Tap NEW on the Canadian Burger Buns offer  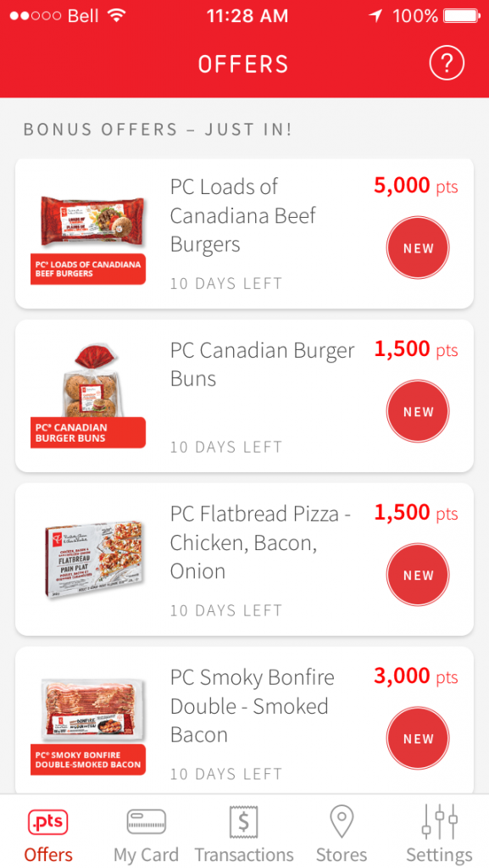pos(418,411)
